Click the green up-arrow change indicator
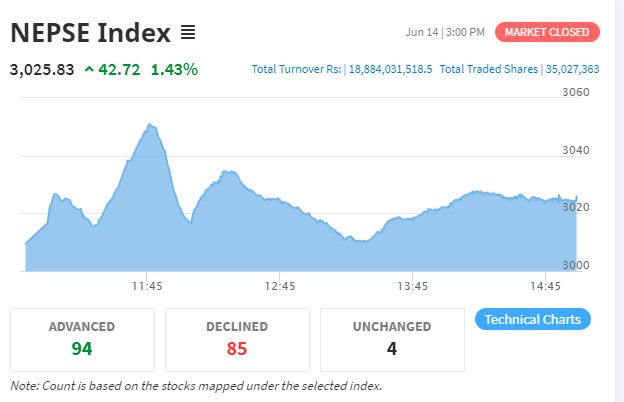The height and width of the screenshot is (402, 624). pyautogui.click(x=89, y=70)
